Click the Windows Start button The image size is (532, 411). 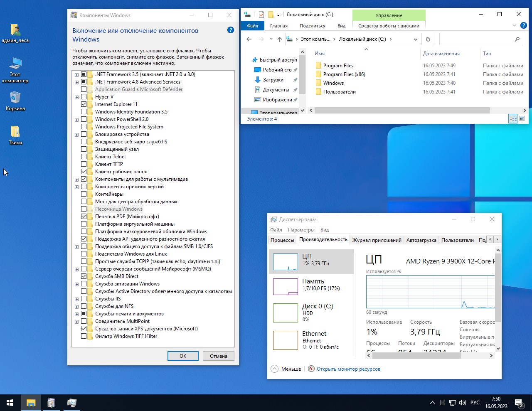[10, 402]
